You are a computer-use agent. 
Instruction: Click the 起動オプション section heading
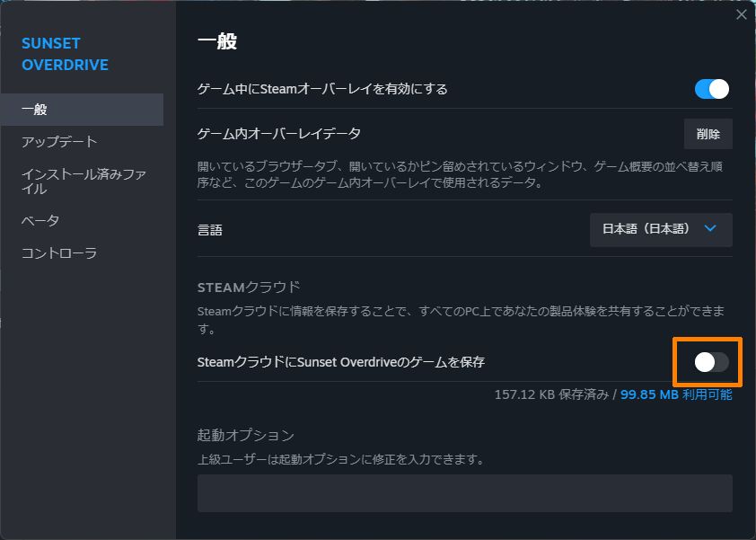245,435
